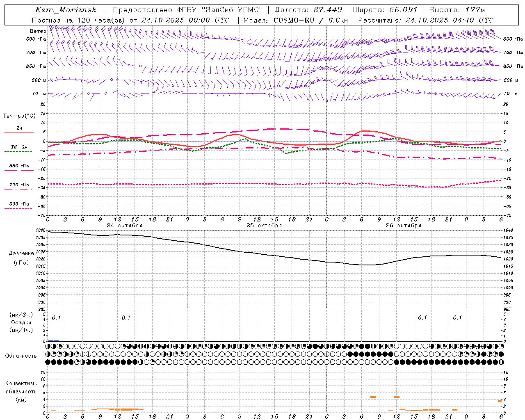Select the 25 октября date label

pyautogui.click(x=264, y=226)
